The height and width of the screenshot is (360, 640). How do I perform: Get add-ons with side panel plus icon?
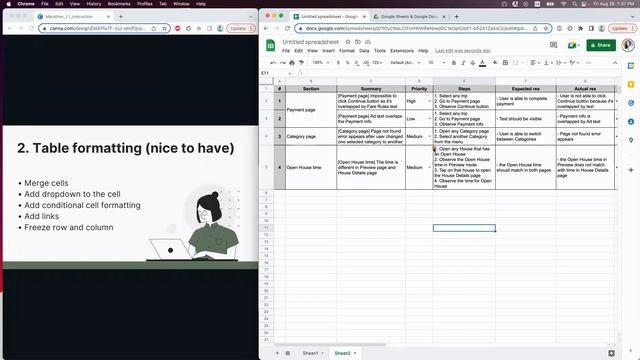[631, 170]
